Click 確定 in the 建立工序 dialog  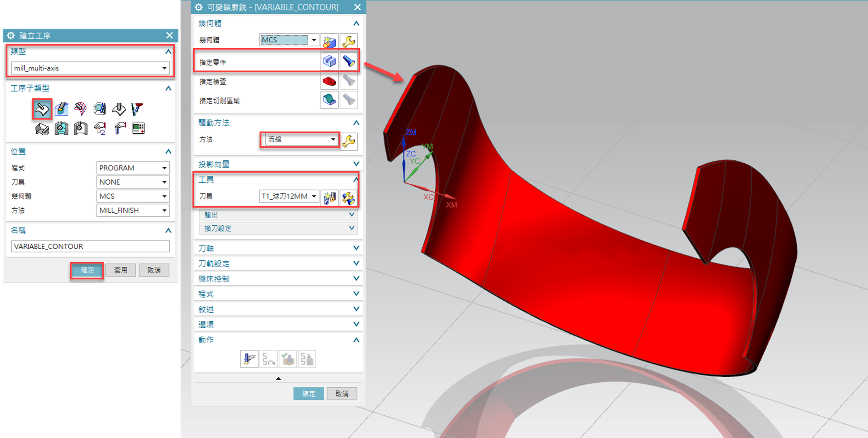tap(87, 270)
